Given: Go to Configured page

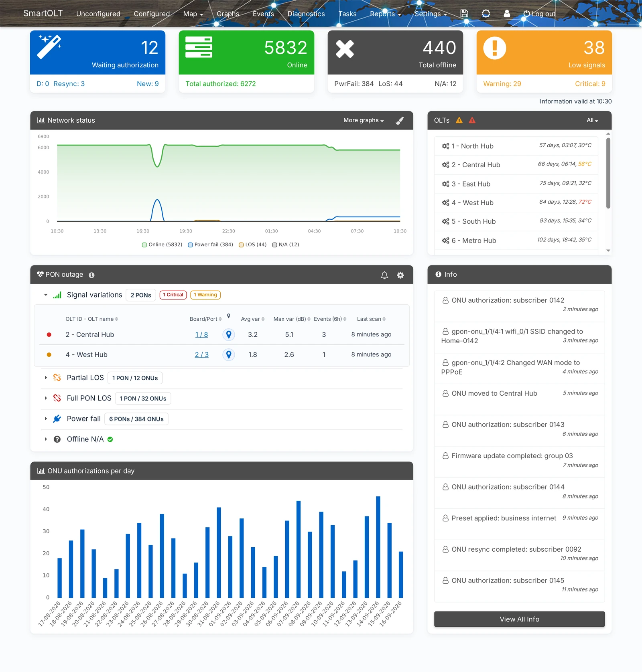Looking at the screenshot, I should click(x=152, y=14).
